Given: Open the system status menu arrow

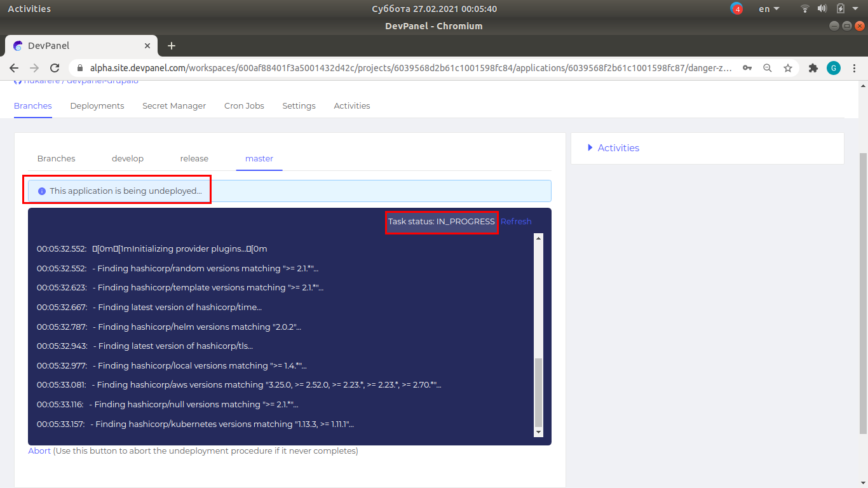Looking at the screenshot, I should pos(855,9).
